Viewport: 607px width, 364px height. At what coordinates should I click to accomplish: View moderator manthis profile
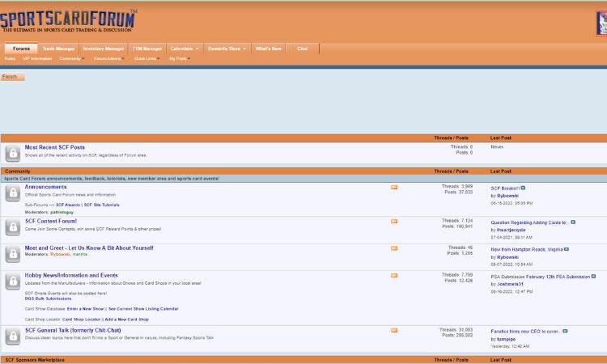click(80, 255)
